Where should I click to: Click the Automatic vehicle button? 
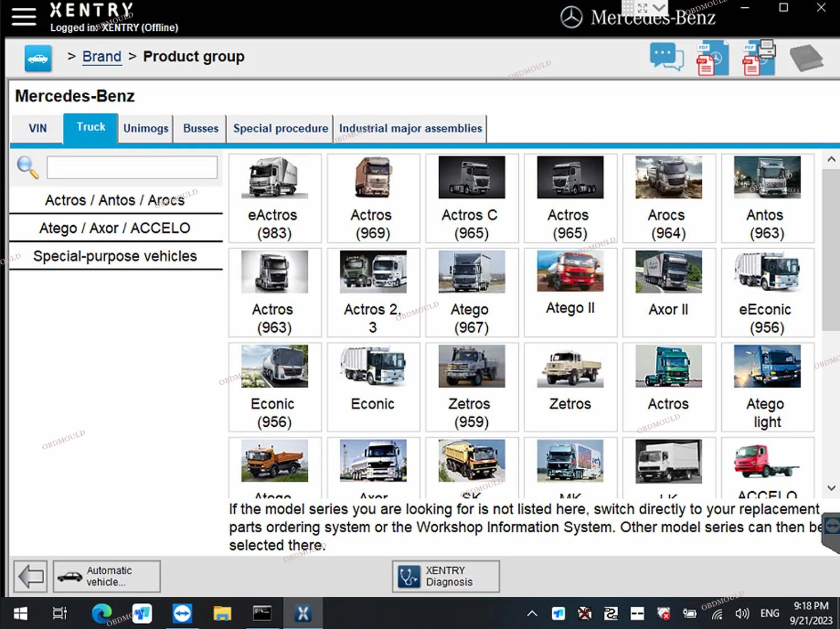(107, 576)
